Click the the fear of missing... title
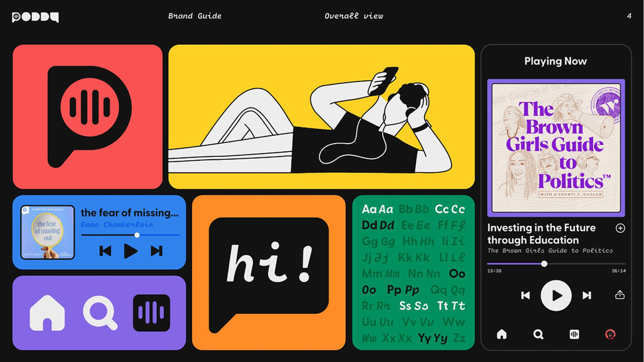The width and height of the screenshot is (644, 362). (130, 213)
